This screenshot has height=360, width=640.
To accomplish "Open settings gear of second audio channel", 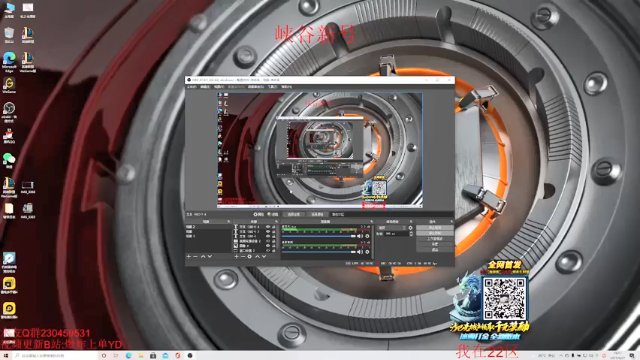I will (x=367, y=252).
